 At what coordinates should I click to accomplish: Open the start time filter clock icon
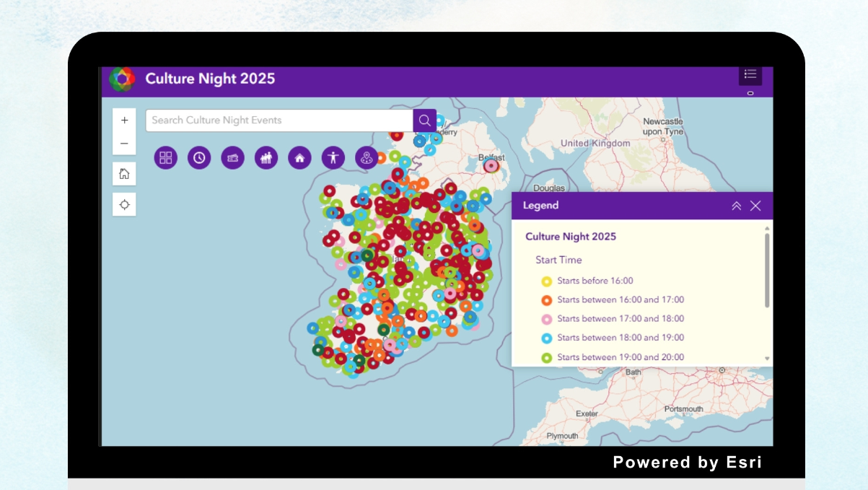click(x=199, y=157)
